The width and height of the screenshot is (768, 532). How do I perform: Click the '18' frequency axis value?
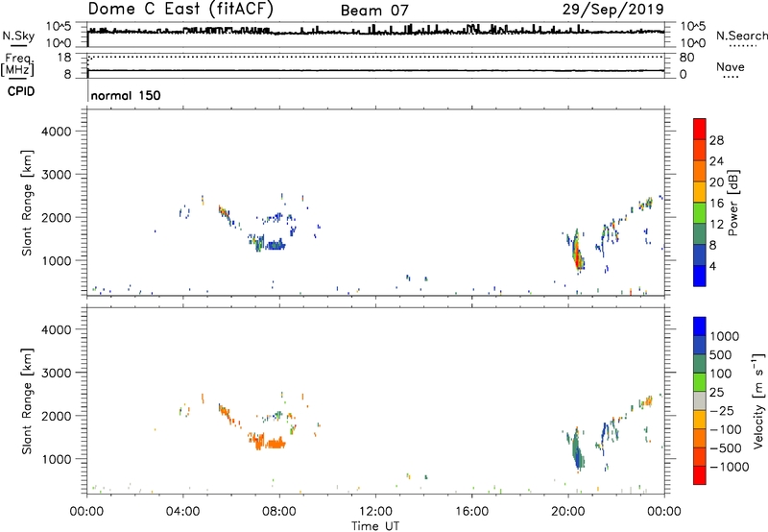pyautogui.click(x=64, y=58)
